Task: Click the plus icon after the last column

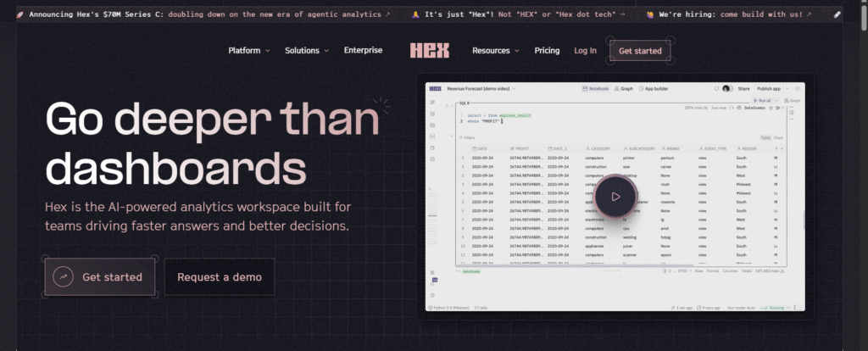Action: [x=782, y=149]
